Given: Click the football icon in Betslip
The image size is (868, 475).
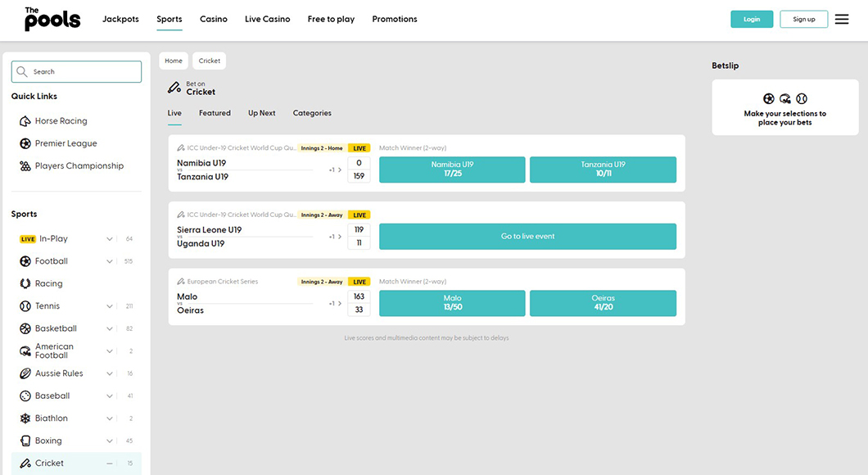Looking at the screenshot, I should 768,98.
